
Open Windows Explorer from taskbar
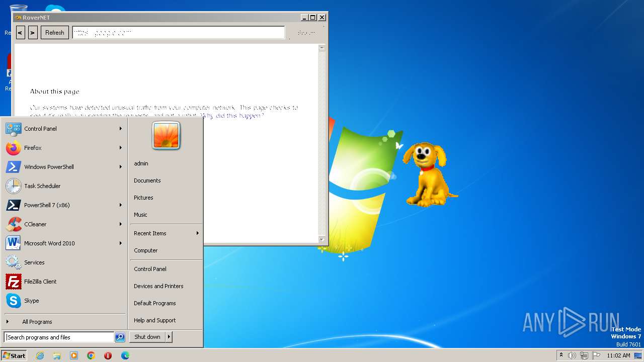(x=57, y=355)
